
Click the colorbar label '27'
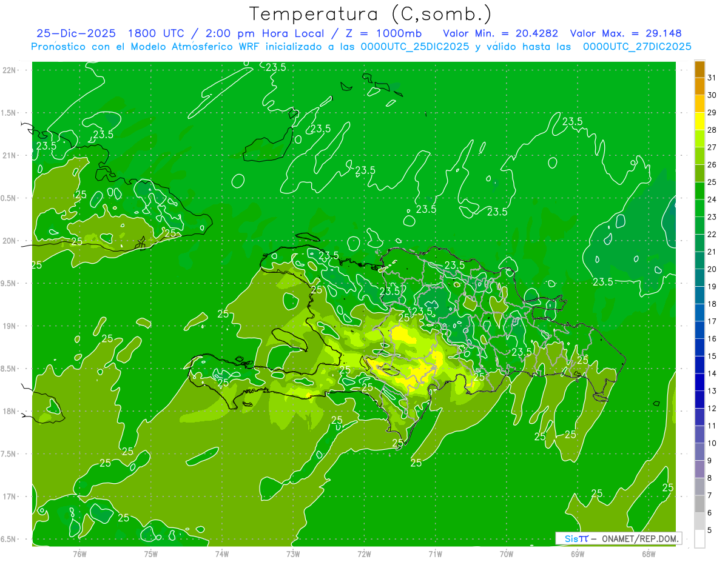tap(712, 147)
